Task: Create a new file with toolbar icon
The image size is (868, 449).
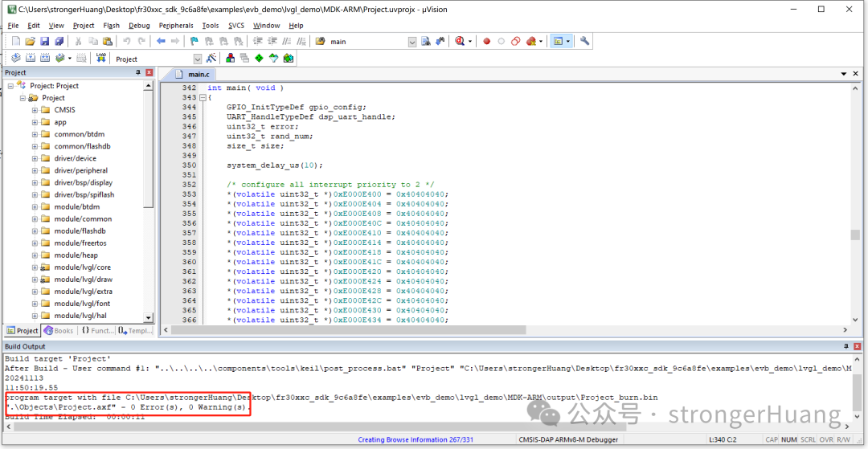Action: (x=15, y=42)
